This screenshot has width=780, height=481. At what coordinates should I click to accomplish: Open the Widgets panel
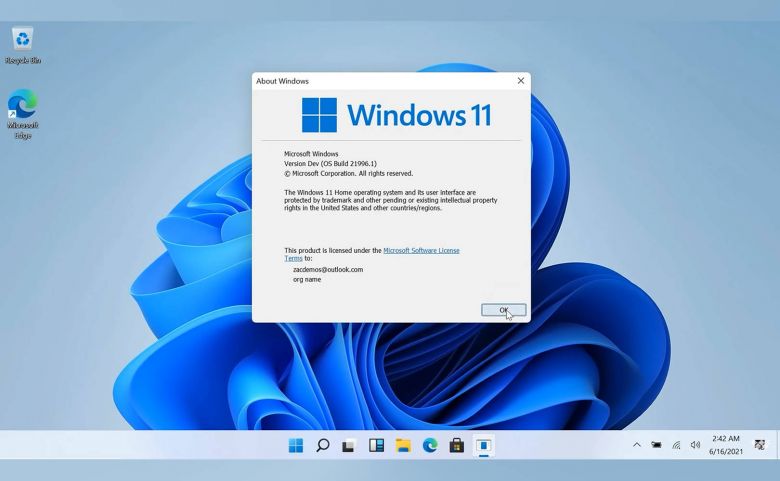click(376, 445)
